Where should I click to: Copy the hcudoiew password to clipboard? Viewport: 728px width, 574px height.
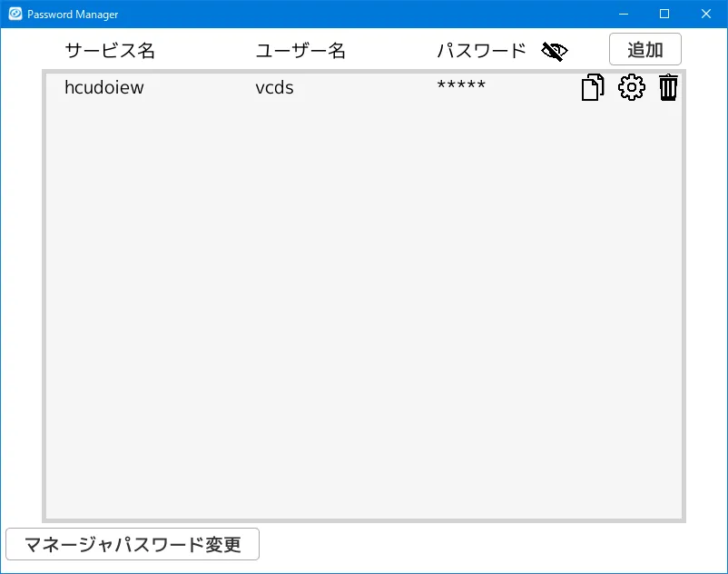click(x=593, y=87)
